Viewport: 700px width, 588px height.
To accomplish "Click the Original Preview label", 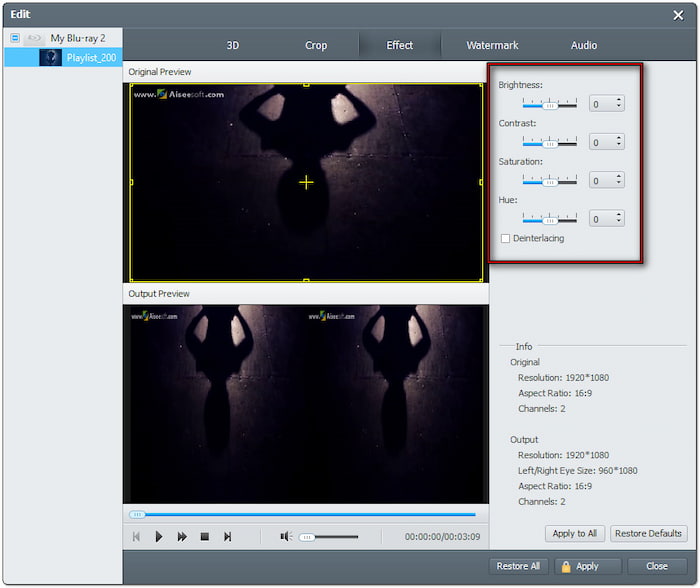I will click(x=160, y=72).
